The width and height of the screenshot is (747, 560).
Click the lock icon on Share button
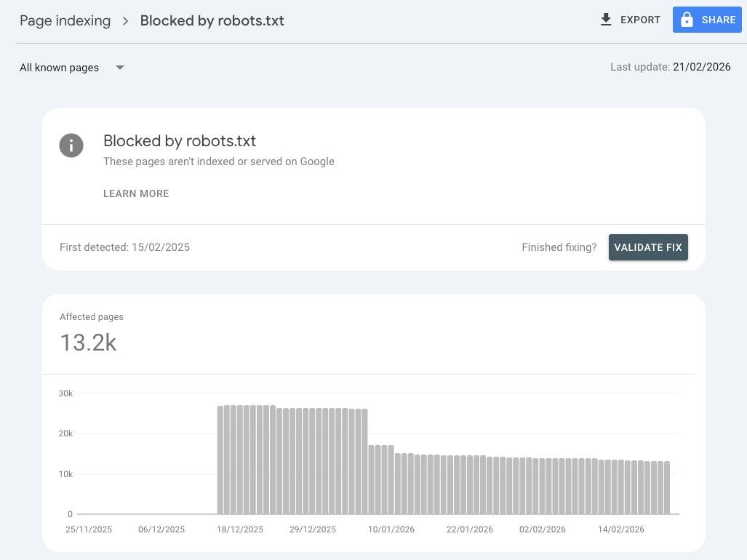coord(687,20)
